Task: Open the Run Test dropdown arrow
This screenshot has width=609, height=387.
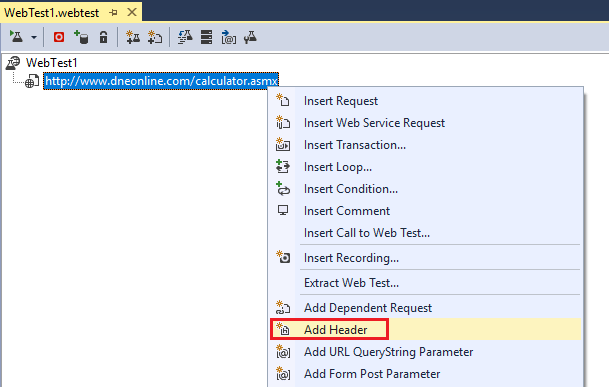Action: tap(34, 38)
